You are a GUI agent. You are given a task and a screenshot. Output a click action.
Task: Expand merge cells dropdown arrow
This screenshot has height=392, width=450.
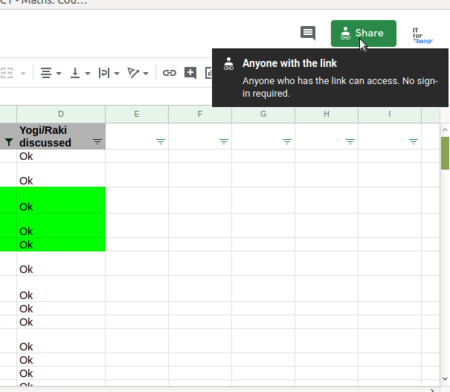[23, 73]
